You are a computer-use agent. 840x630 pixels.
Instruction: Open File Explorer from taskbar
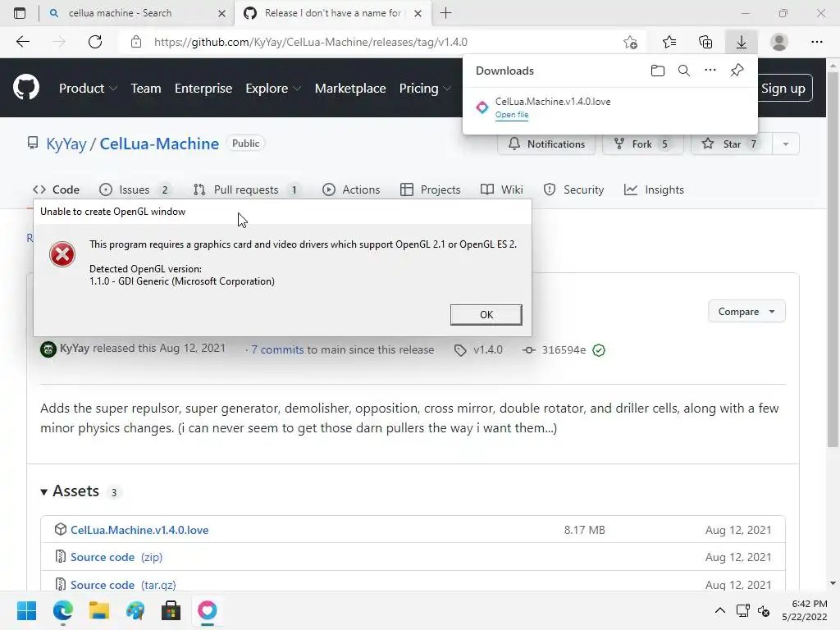point(99,610)
